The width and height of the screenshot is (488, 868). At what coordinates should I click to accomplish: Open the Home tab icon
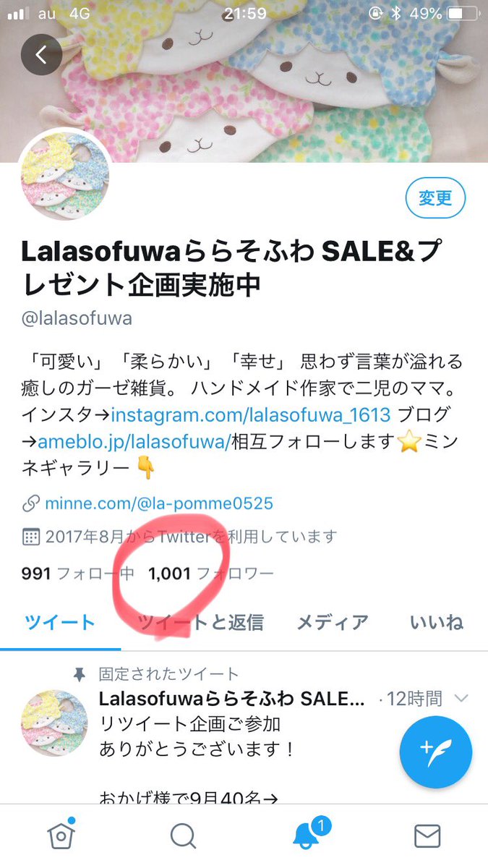61,836
